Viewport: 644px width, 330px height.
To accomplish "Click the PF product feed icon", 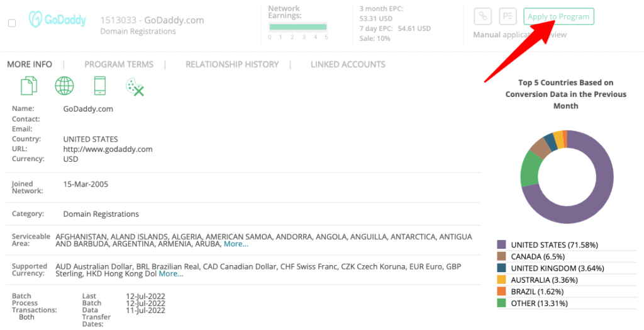I will tap(508, 16).
